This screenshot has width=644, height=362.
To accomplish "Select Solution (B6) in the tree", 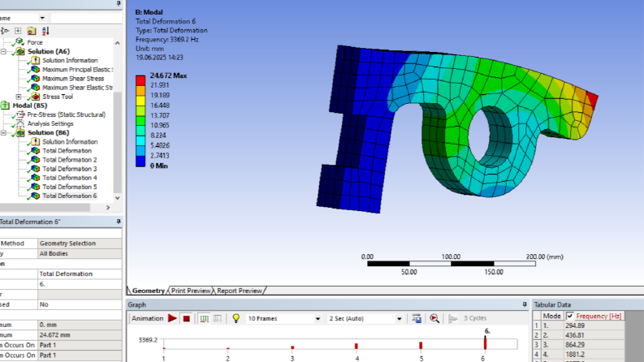I will [x=49, y=132].
